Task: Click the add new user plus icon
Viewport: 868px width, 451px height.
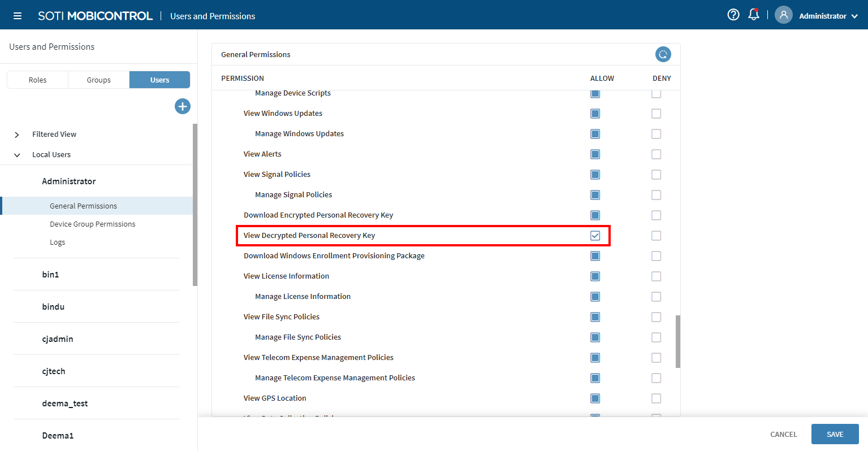Action: [182, 106]
